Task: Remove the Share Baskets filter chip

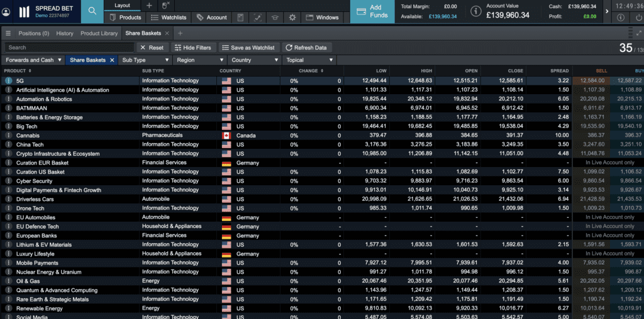Action: 112,60
